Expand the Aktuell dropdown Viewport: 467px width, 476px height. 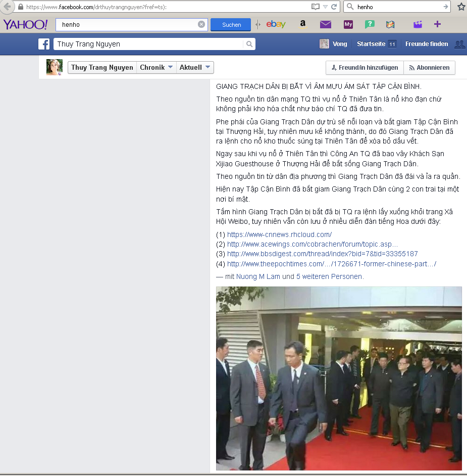point(195,67)
